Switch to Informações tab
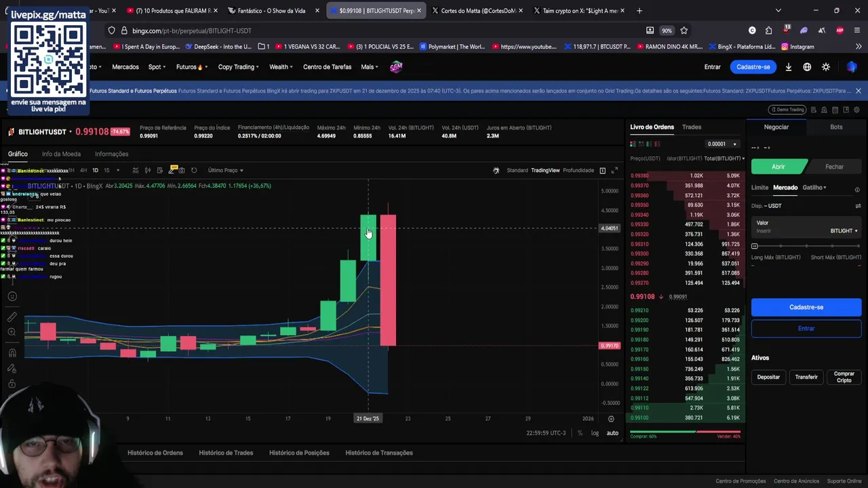Viewport: 868px width, 488px height. click(111, 154)
